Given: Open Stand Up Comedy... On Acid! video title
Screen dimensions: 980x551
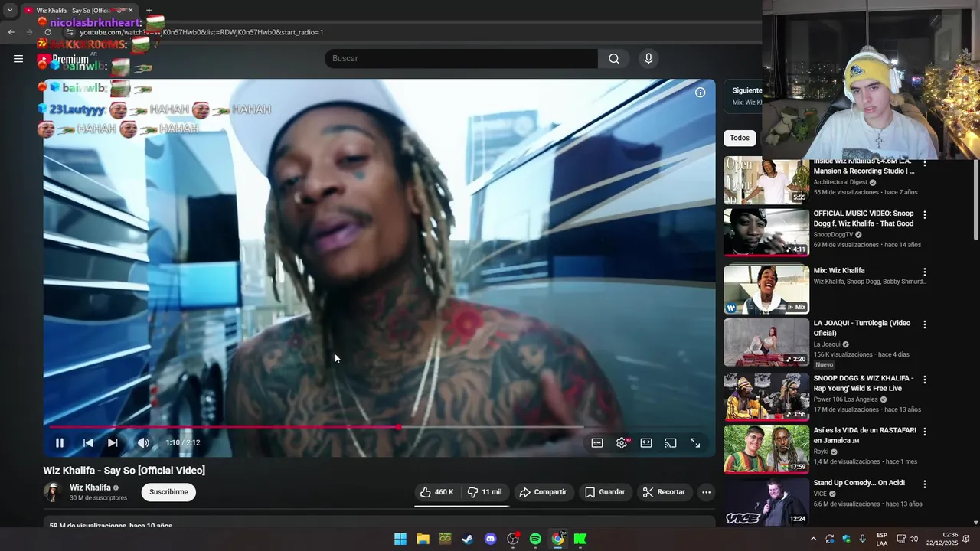Looking at the screenshot, I should coord(859,483).
